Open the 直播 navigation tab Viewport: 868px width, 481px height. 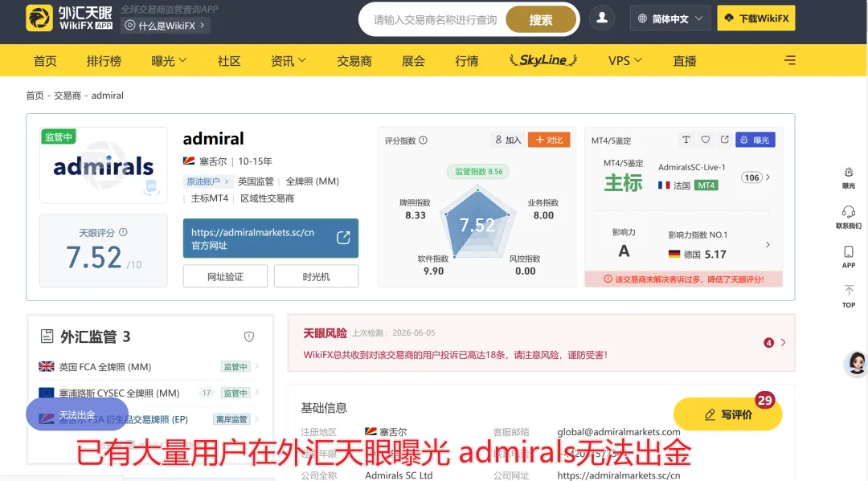[x=684, y=61]
